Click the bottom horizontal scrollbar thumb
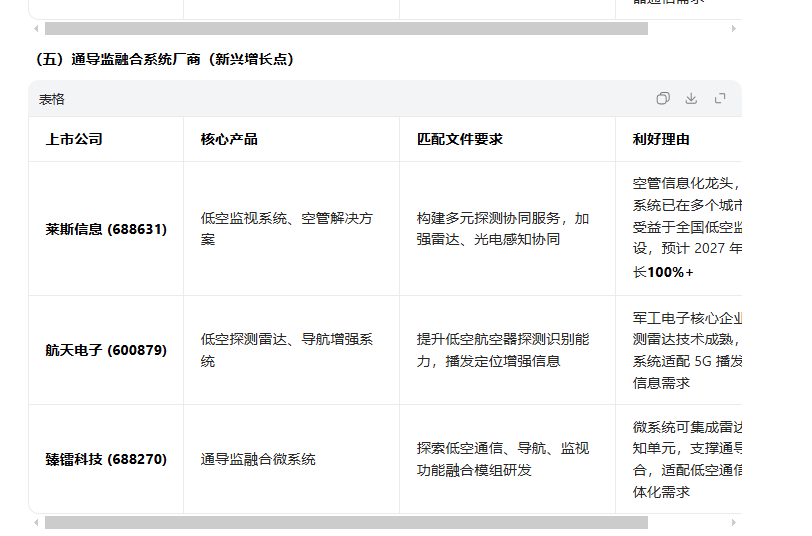812x536 pixels. tap(346, 523)
